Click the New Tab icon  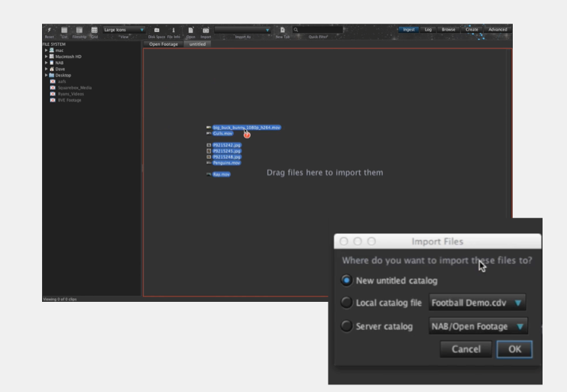283,30
